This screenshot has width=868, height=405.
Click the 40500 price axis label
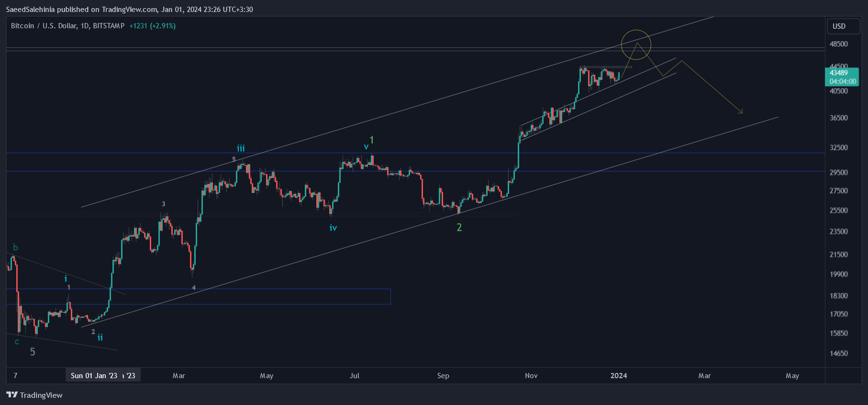coord(839,91)
